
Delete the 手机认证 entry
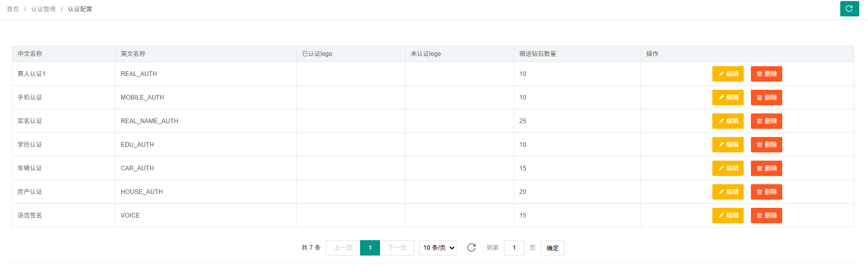tap(766, 97)
